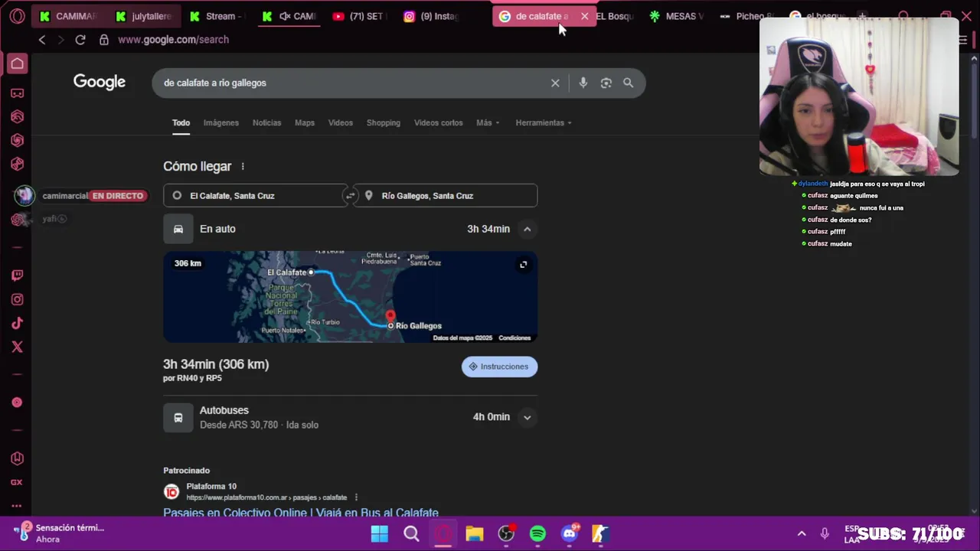This screenshot has height=551, width=980.
Task: Open the Más dropdown in search filters
Action: [488, 122]
